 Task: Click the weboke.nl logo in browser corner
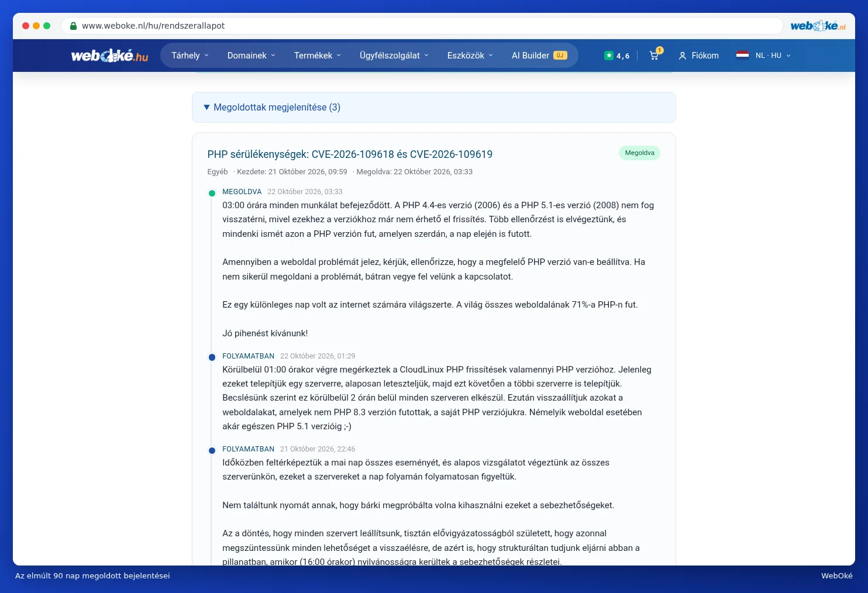coord(818,26)
